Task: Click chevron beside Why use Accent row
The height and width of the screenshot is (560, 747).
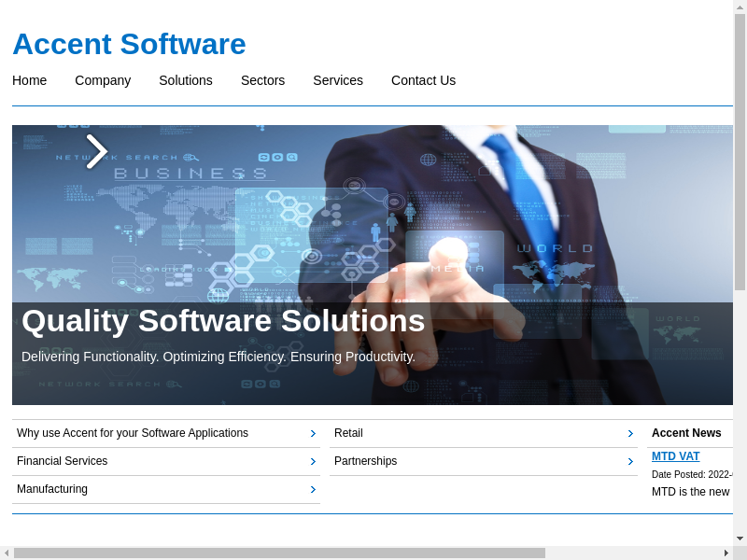Action: coord(313,433)
